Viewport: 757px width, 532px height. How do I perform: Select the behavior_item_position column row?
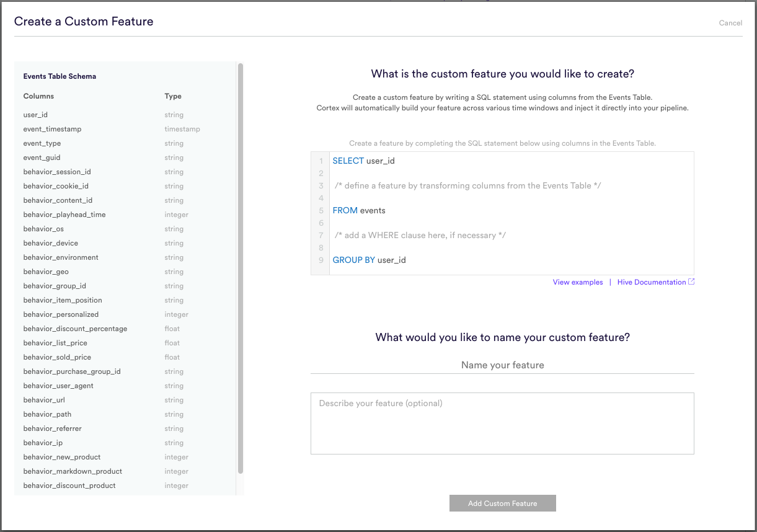click(x=125, y=300)
